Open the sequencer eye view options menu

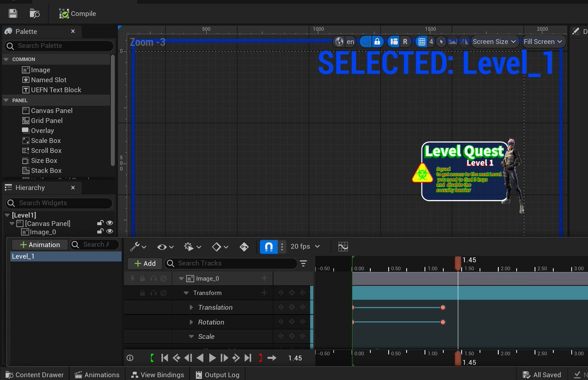pos(165,247)
